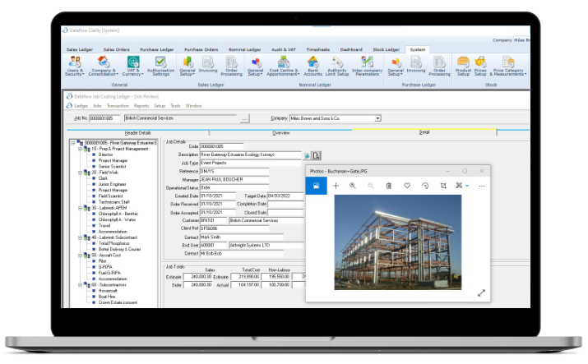Image resolution: width=588 pixels, height=364 pixels.
Task: Click the plus icon in Photos toolbar
Action: click(x=336, y=186)
